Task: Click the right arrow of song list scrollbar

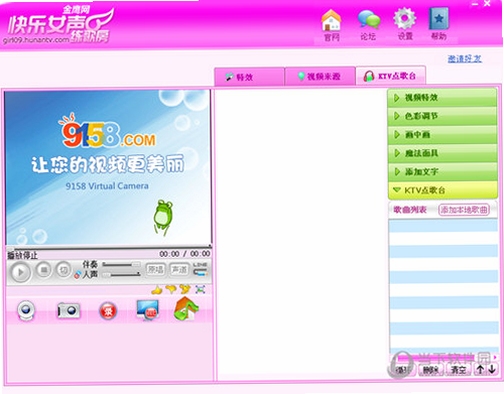Action: [x=495, y=357]
